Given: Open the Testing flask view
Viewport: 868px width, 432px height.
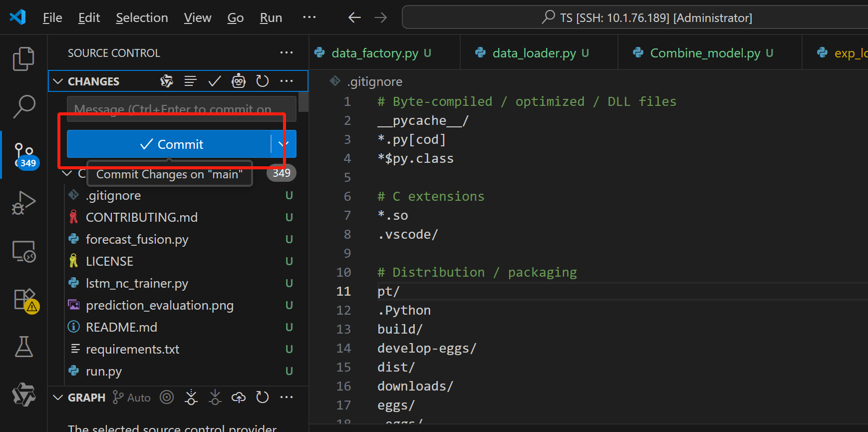Looking at the screenshot, I should (x=23, y=347).
